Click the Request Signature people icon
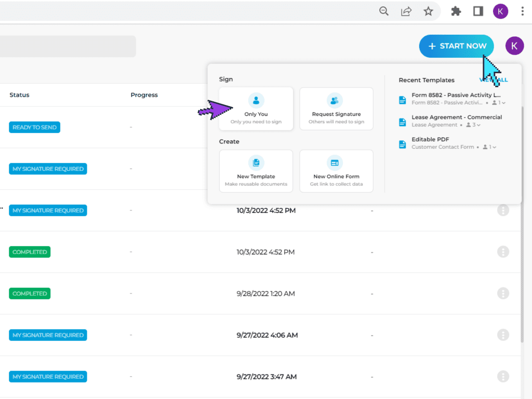532x399 pixels. (x=335, y=100)
